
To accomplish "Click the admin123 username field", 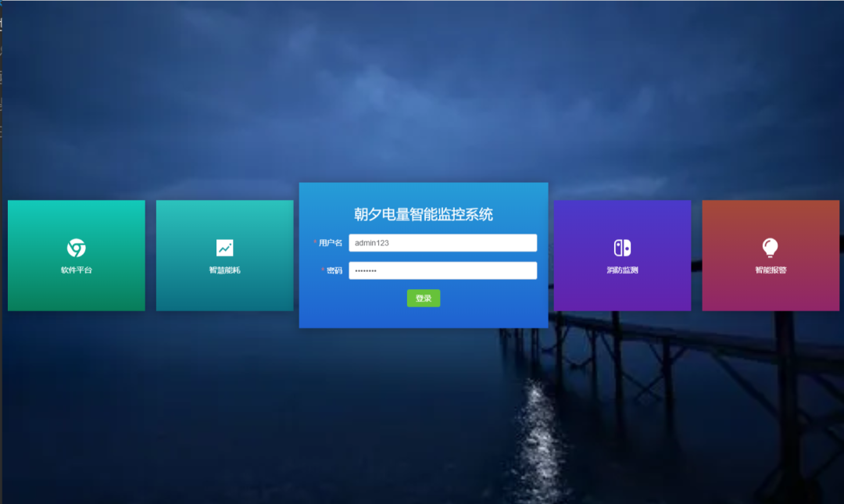I will [x=442, y=242].
